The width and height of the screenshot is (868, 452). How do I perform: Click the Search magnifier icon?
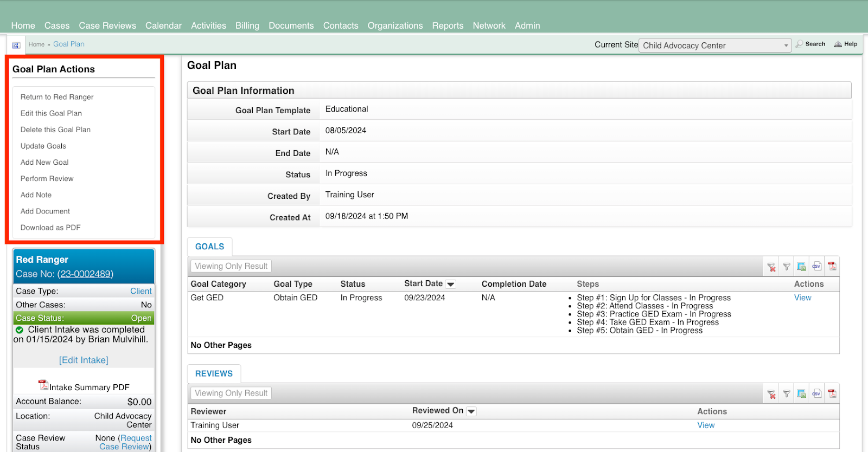[799, 44]
